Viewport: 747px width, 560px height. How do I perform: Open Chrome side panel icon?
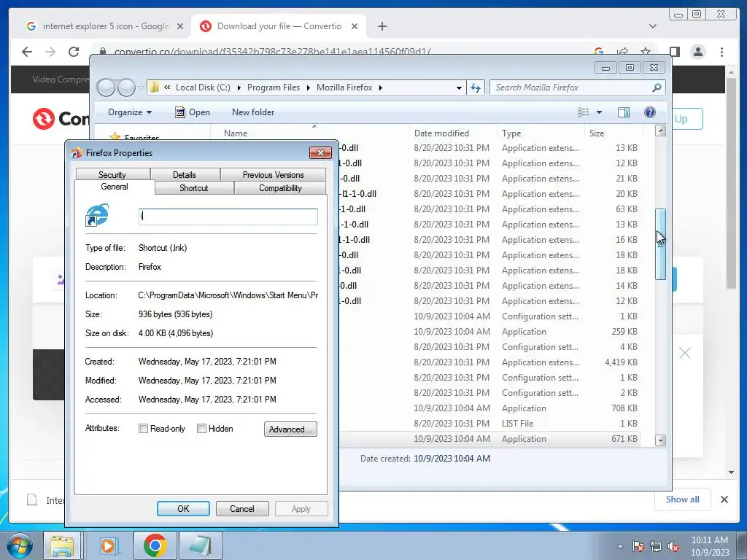coord(675,52)
